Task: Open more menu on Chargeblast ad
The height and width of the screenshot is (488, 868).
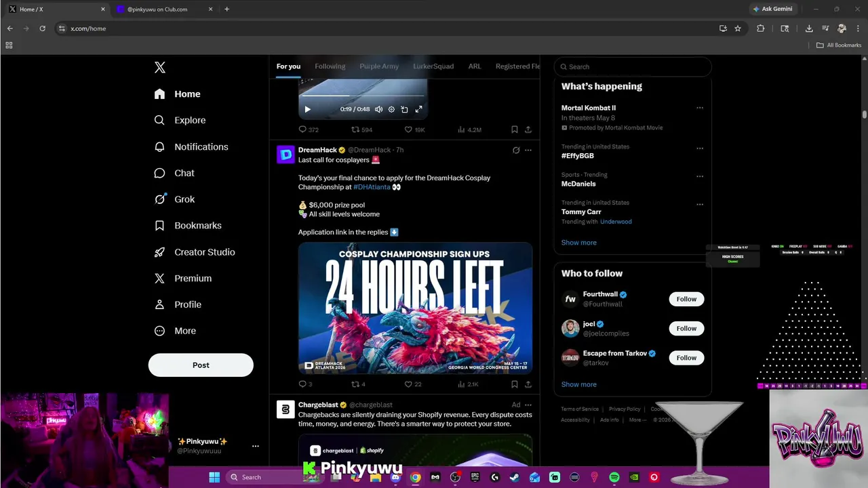Action: (x=528, y=405)
